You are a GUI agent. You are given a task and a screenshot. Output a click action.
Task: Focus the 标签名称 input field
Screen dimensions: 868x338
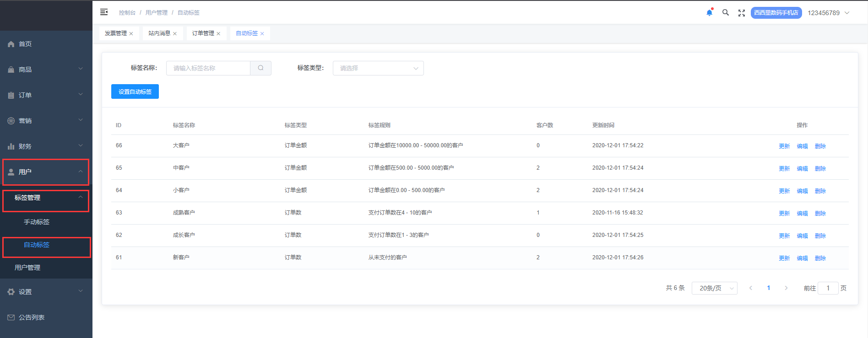click(208, 68)
